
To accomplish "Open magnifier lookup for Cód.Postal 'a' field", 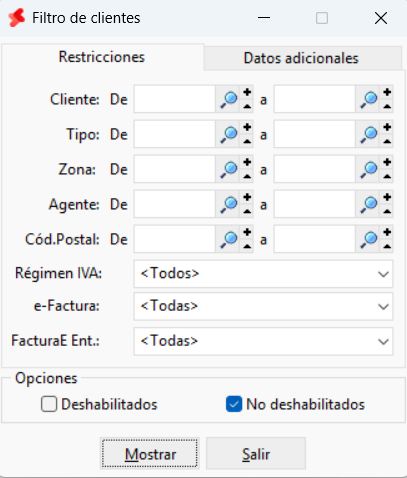I will click(x=368, y=239).
